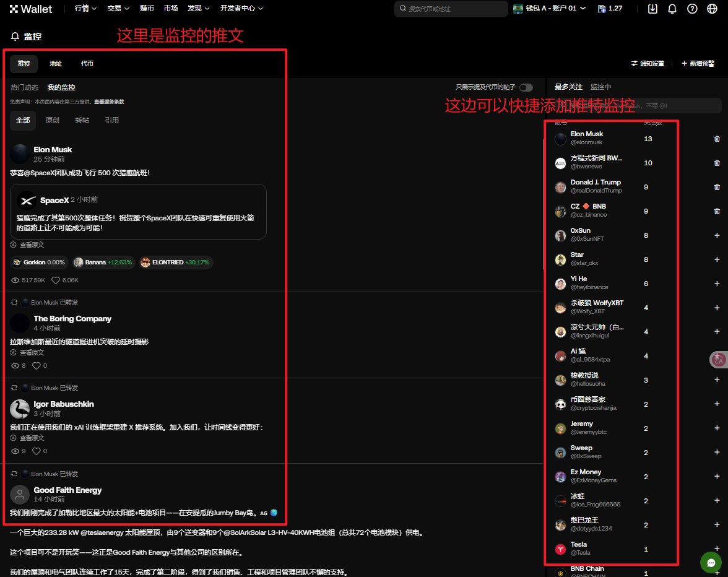728x577 pixels.
Task: Delete CZ BNB @cz_binance from monitoring
Action: click(717, 211)
